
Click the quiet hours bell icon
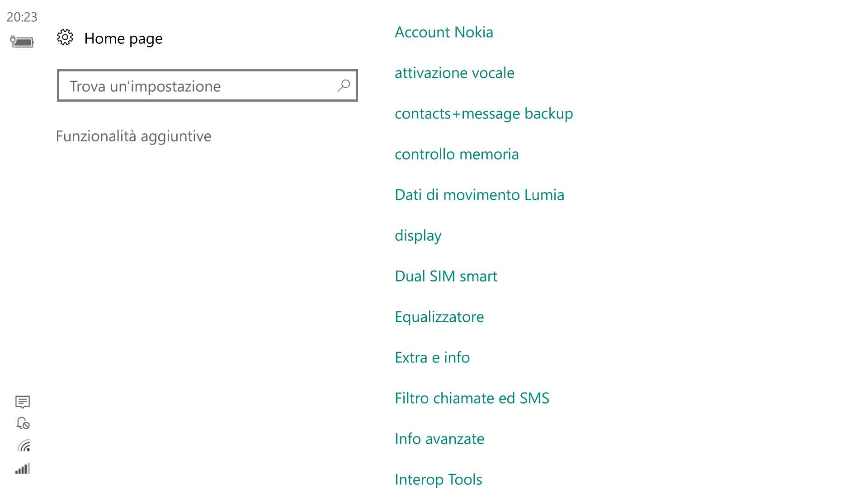click(23, 423)
